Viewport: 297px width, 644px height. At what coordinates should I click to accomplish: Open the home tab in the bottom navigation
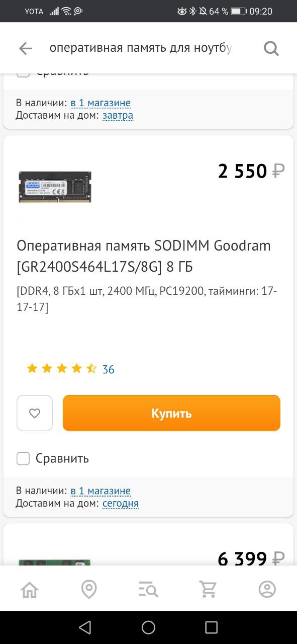[x=30, y=589]
